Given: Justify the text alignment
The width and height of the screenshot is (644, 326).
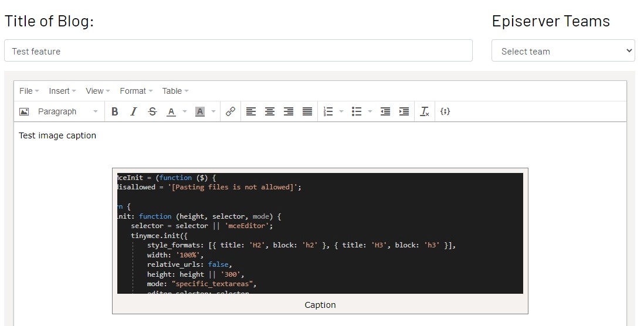Looking at the screenshot, I should coord(307,111).
